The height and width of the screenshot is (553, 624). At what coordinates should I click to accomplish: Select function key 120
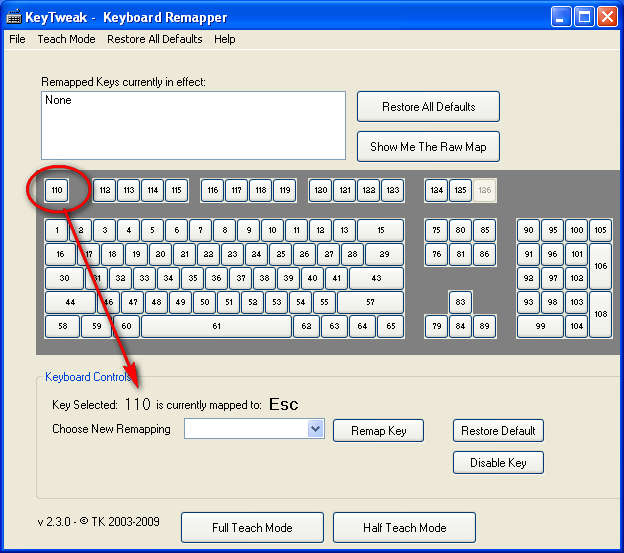(x=320, y=190)
